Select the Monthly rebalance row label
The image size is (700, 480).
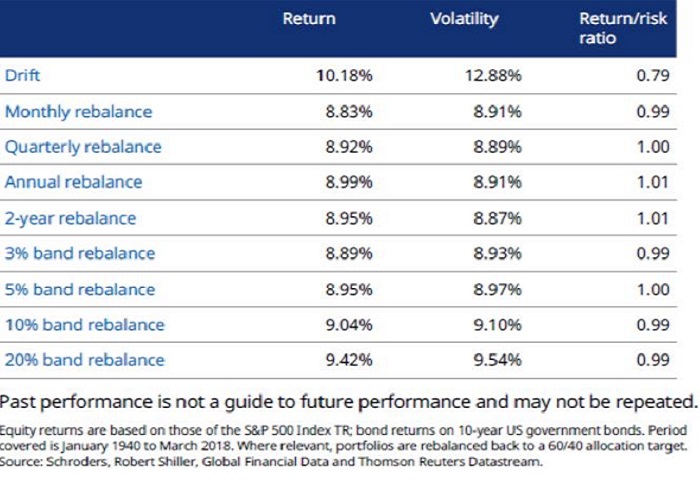79,111
